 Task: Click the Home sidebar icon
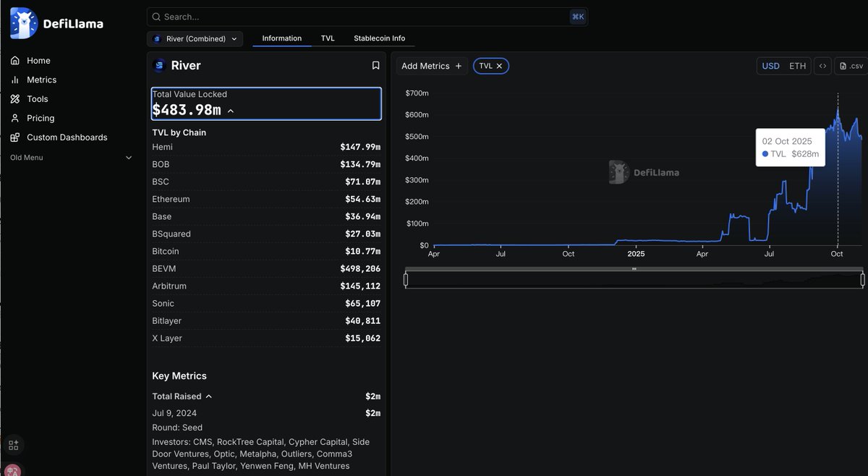15,61
